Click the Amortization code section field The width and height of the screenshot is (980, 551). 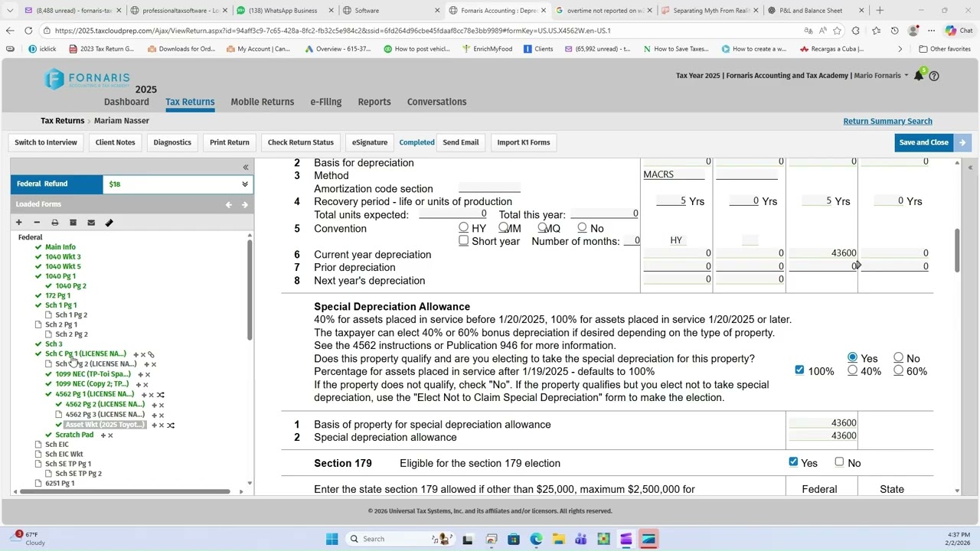[489, 188]
